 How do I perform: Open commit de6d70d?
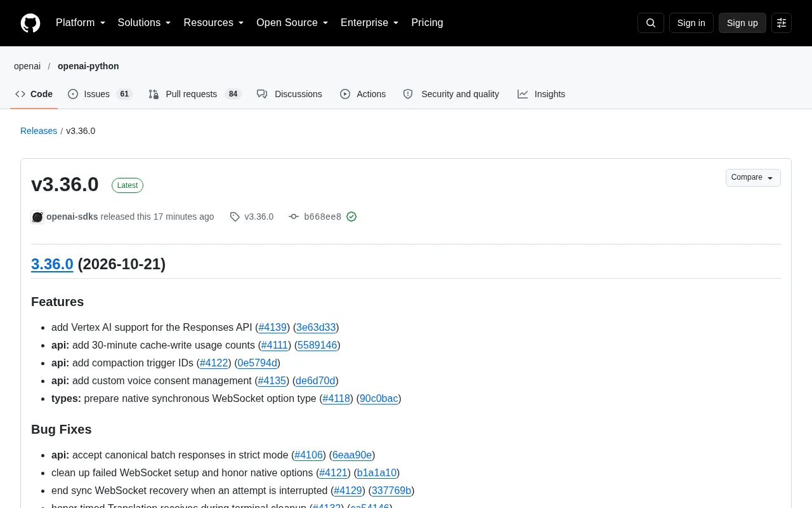pyautogui.click(x=315, y=381)
